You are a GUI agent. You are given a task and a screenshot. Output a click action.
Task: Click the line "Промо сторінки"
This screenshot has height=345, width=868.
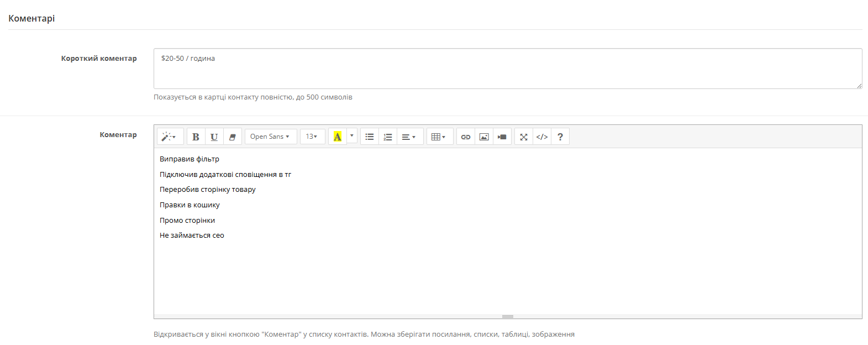pyautogui.click(x=187, y=220)
